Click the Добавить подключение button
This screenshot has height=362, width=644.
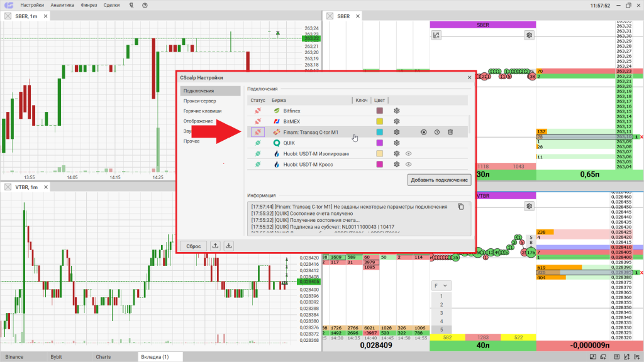point(440,180)
